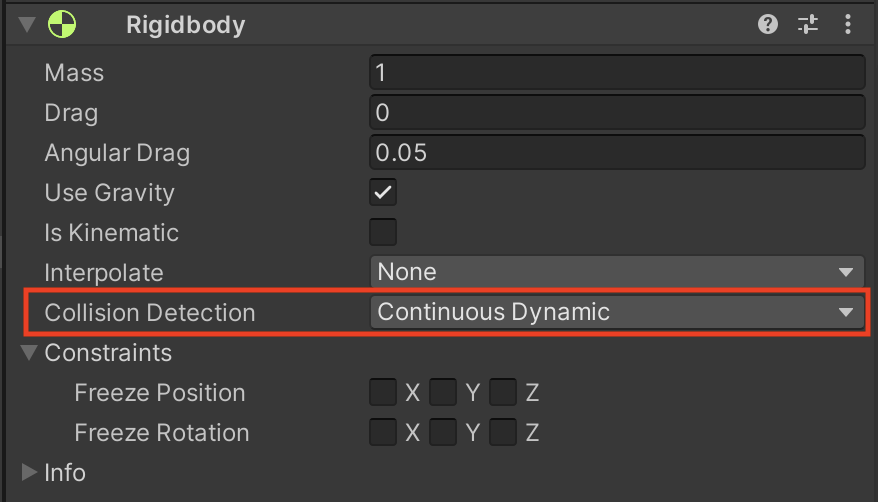Click the Rigidbody component icon
Screen dimensions: 878x502
62,25
